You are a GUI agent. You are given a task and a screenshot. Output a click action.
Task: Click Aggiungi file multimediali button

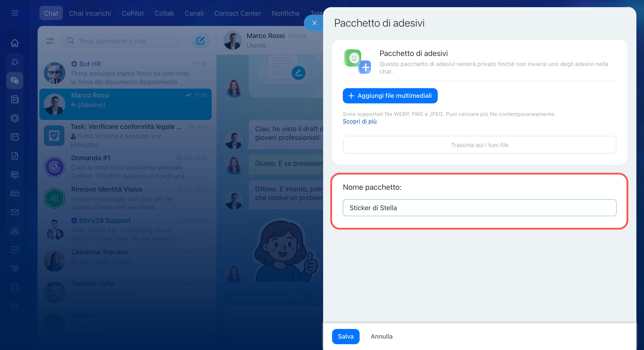[390, 96]
